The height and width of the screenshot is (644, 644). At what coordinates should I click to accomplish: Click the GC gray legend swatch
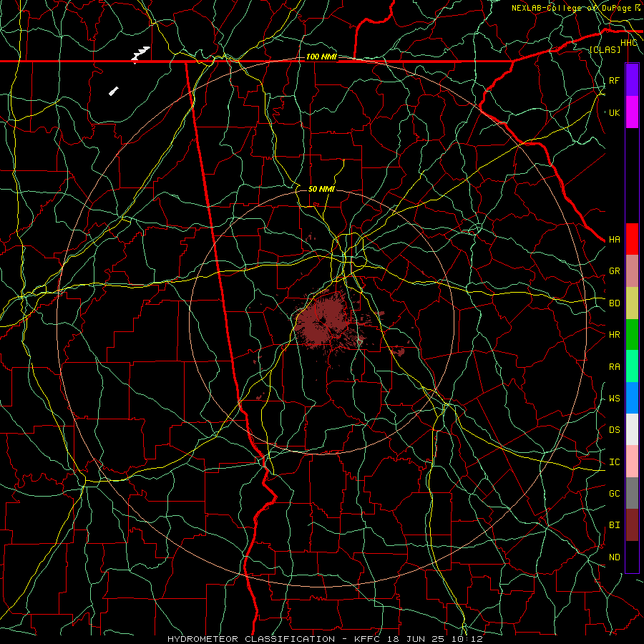[x=632, y=493]
